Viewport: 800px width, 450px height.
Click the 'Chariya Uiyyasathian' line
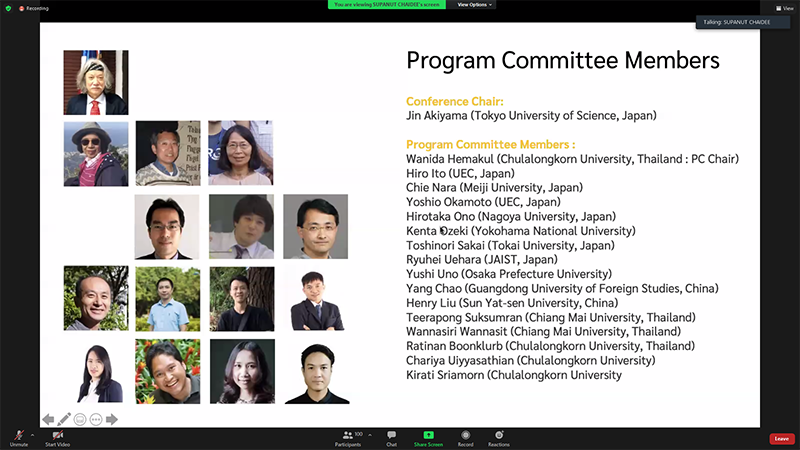[531, 361]
